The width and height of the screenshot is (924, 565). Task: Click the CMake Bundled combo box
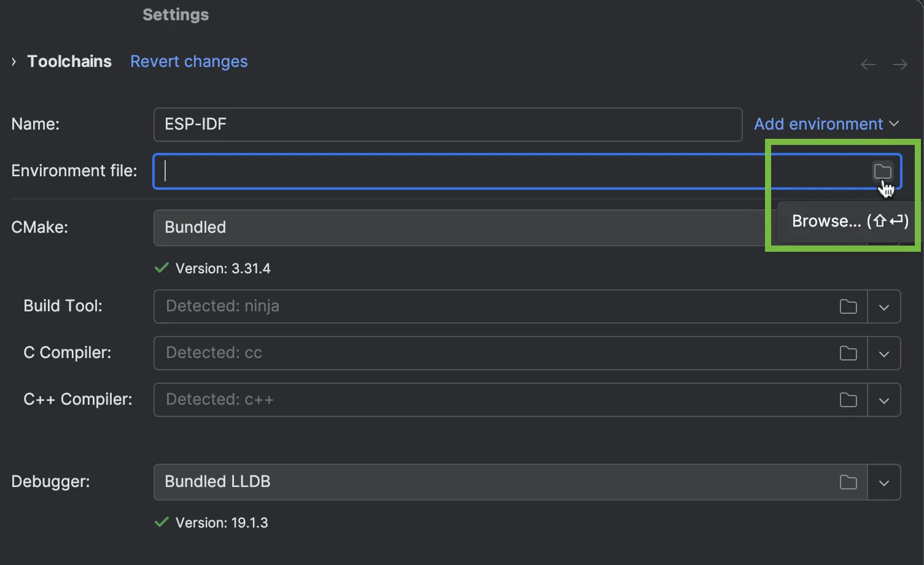(x=454, y=228)
